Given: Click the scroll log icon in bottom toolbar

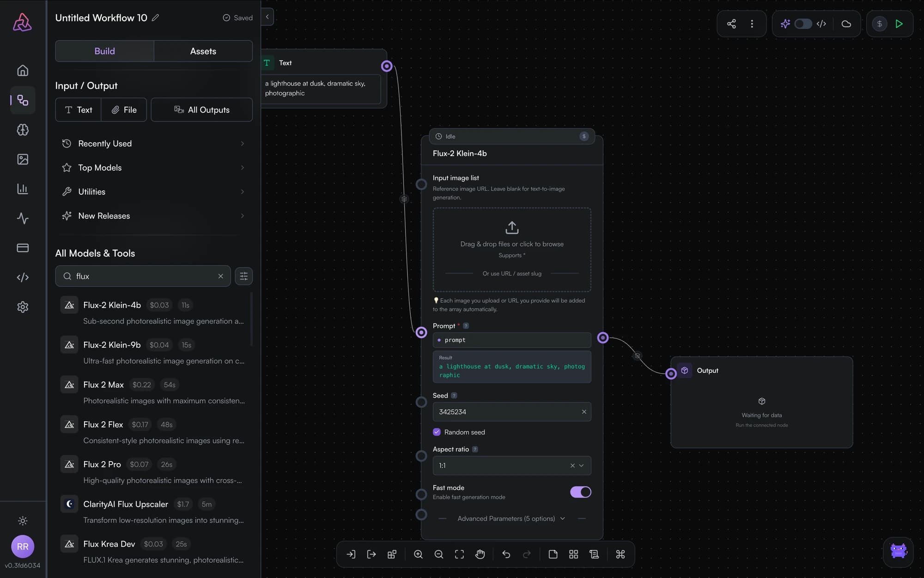Looking at the screenshot, I should tap(594, 554).
